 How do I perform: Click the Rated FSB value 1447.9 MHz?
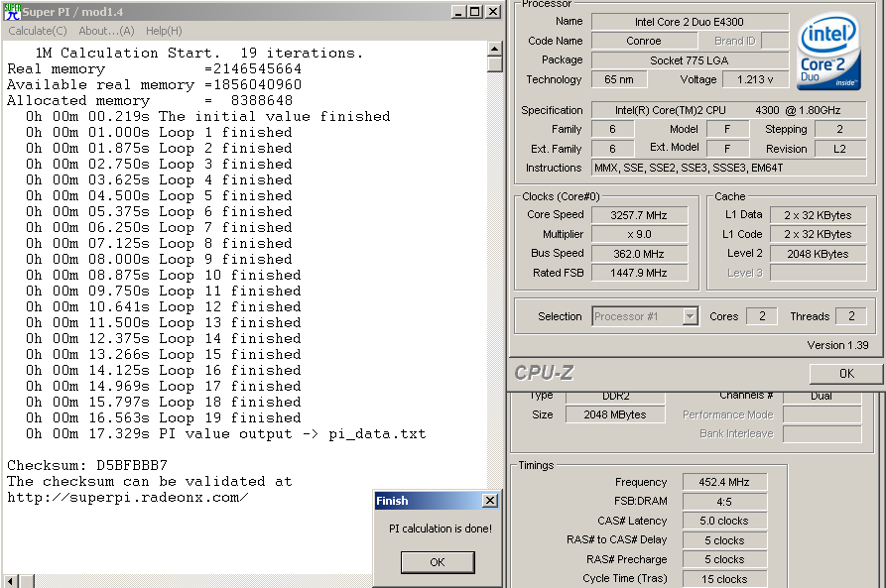point(639,273)
